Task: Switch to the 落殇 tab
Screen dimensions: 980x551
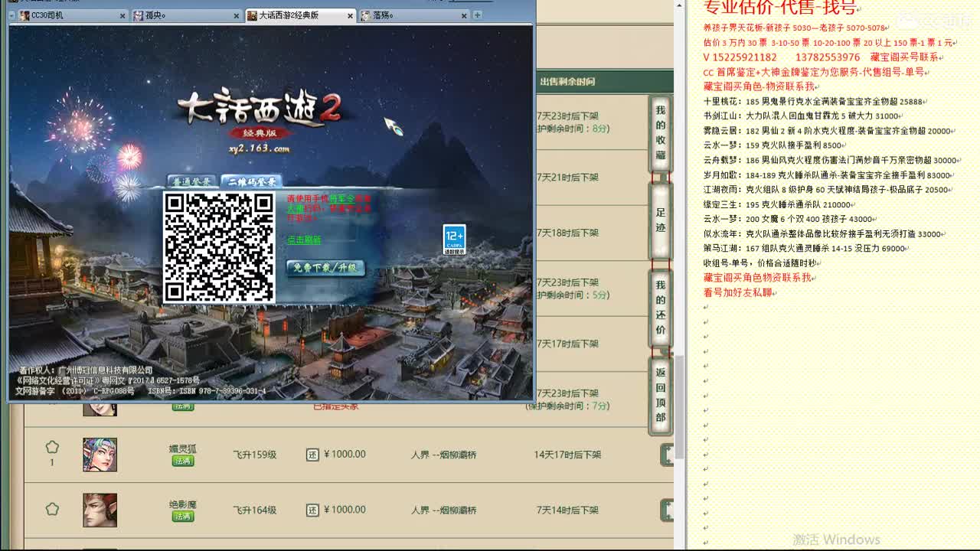Action: tap(414, 15)
